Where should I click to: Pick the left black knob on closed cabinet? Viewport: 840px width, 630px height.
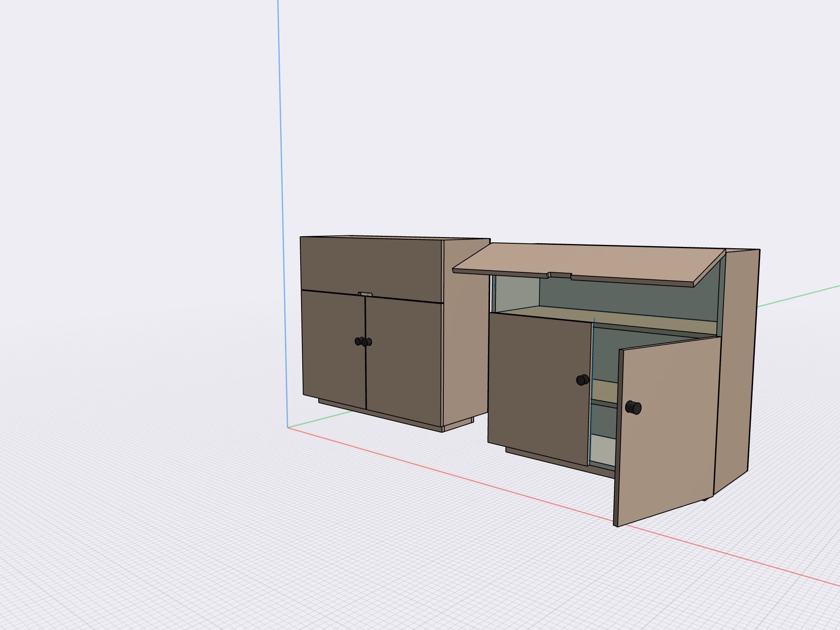(x=358, y=341)
